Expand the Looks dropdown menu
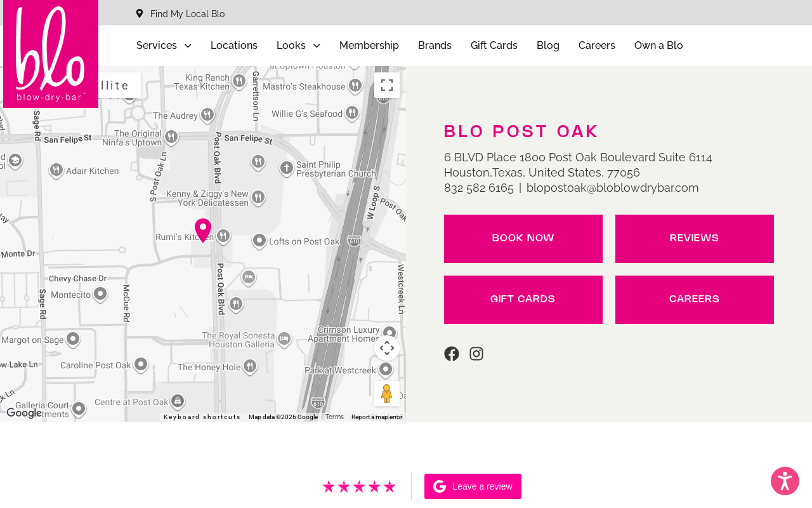The height and width of the screenshot is (508, 812). [x=298, y=45]
